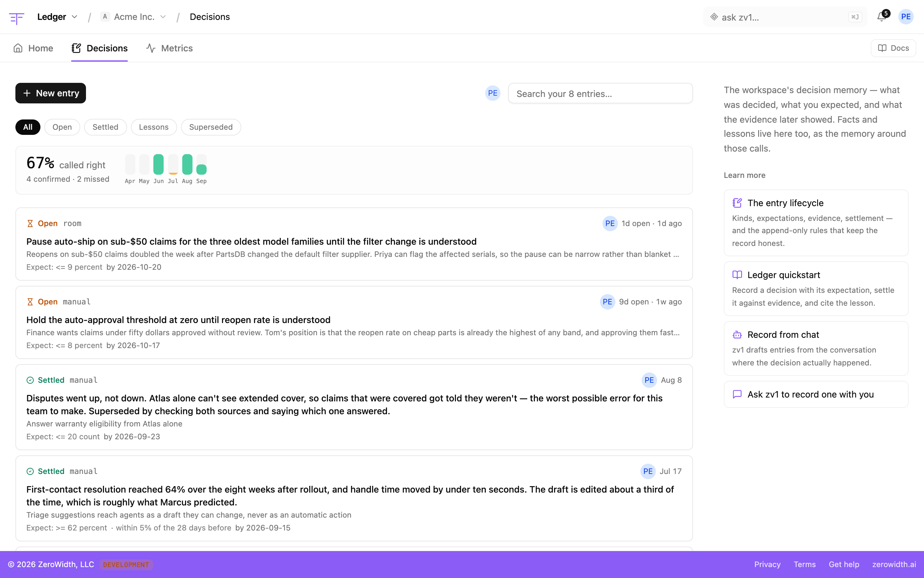Click hourglass icon on the room entry

tap(30, 223)
